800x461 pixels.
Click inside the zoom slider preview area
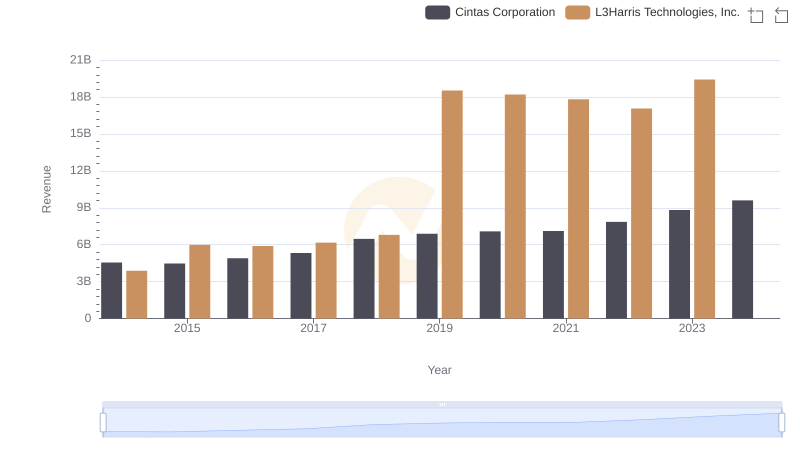(x=442, y=423)
